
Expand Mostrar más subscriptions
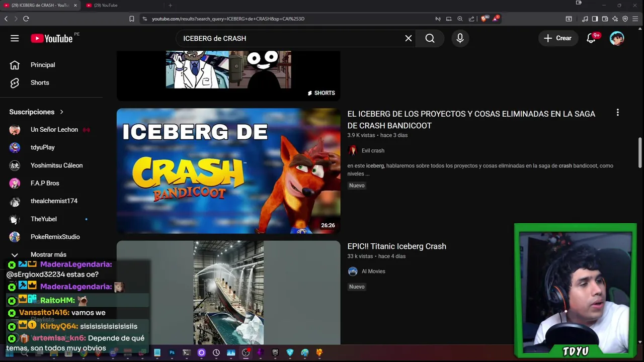(x=48, y=254)
